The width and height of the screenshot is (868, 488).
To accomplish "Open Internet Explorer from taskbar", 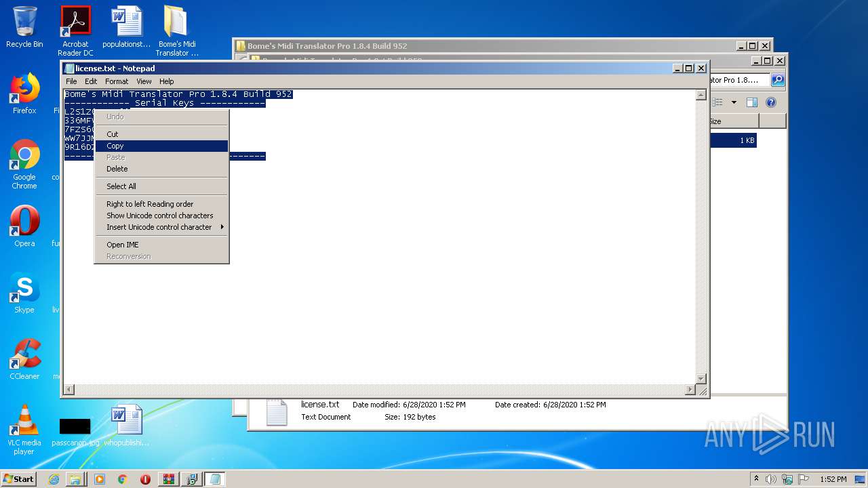I will (x=54, y=479).
